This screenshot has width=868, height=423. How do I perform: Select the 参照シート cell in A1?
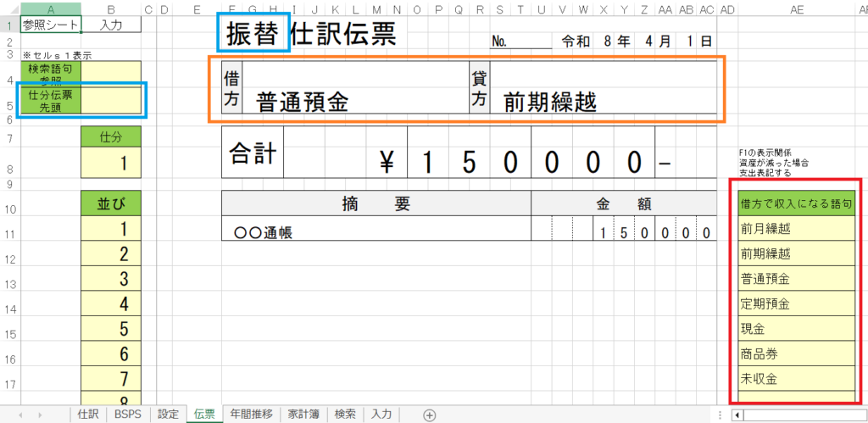click(51, 24)
